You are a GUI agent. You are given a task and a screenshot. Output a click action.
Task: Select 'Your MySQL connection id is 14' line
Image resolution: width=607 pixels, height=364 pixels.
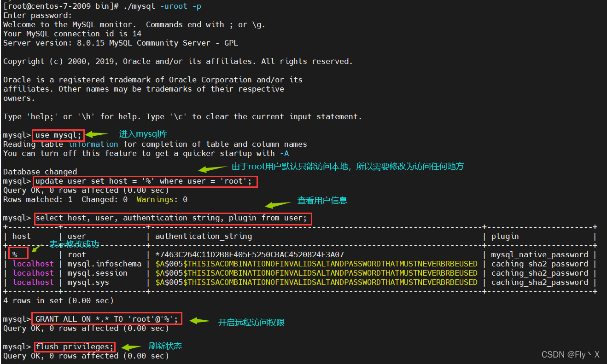[72, 34]
